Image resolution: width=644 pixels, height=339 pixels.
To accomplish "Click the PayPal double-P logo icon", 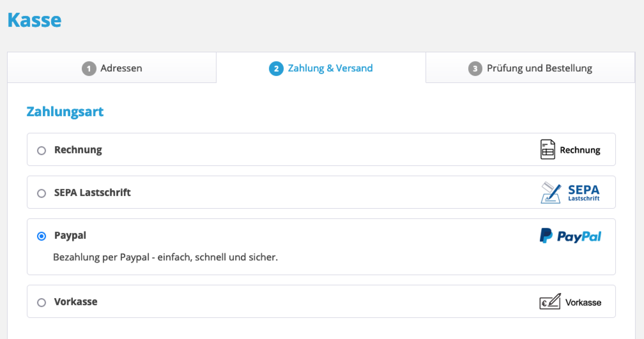I will [x=546, y=236].
